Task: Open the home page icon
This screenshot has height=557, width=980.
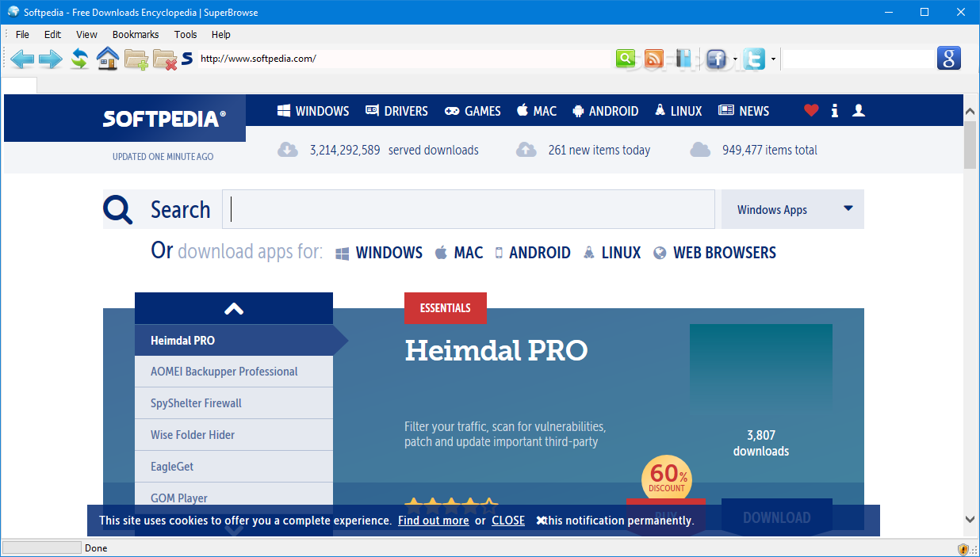Action: click(x=108, y=59)
